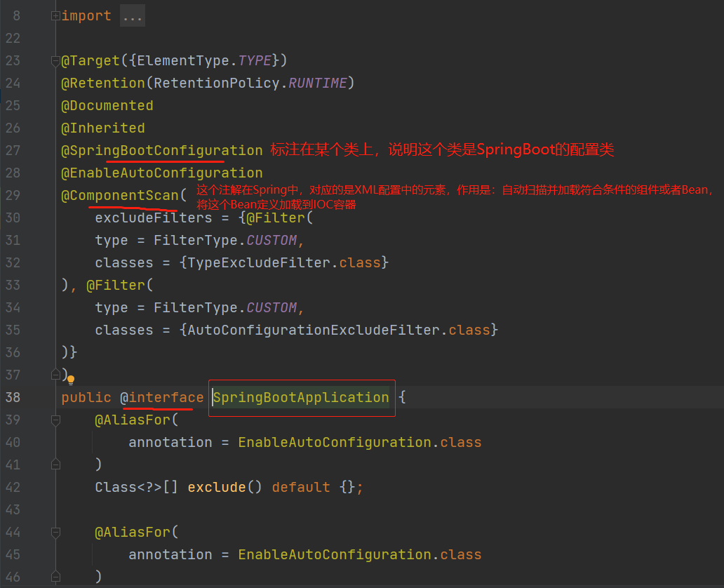The height and width of the screenshot is (588, 724).
Task: Click @Retention annotation on line 24
Action: 103,83
